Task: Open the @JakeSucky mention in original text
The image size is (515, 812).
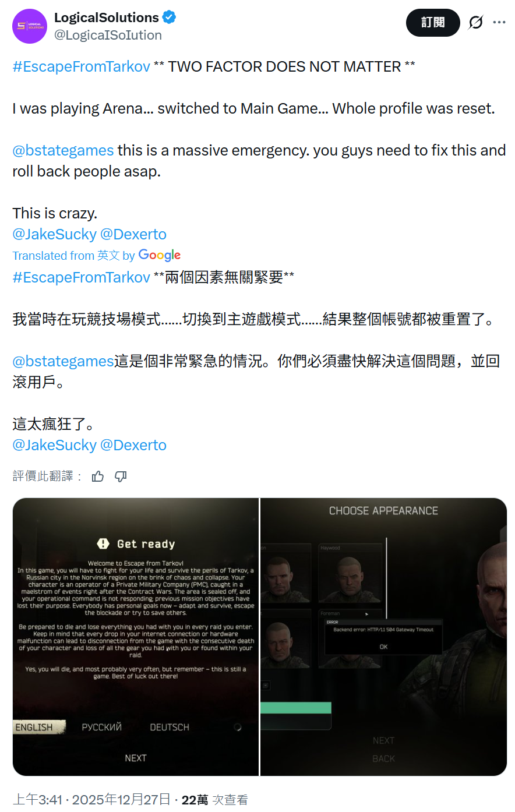Action: click(54, 234)
